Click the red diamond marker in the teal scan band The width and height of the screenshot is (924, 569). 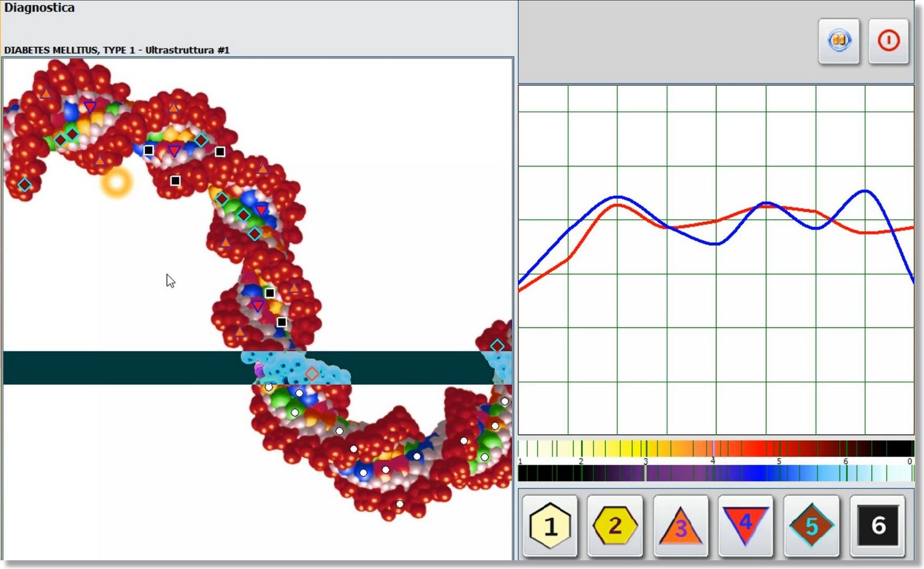(x=312, y=374)
